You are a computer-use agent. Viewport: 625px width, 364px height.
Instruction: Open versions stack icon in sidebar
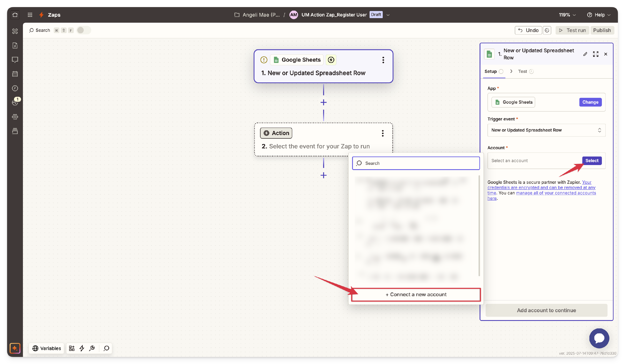(15, 131)
